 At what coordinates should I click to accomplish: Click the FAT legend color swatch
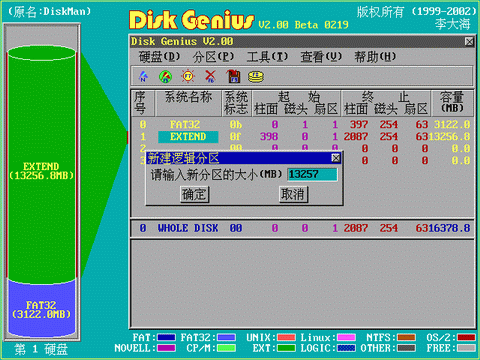(166, 338)
